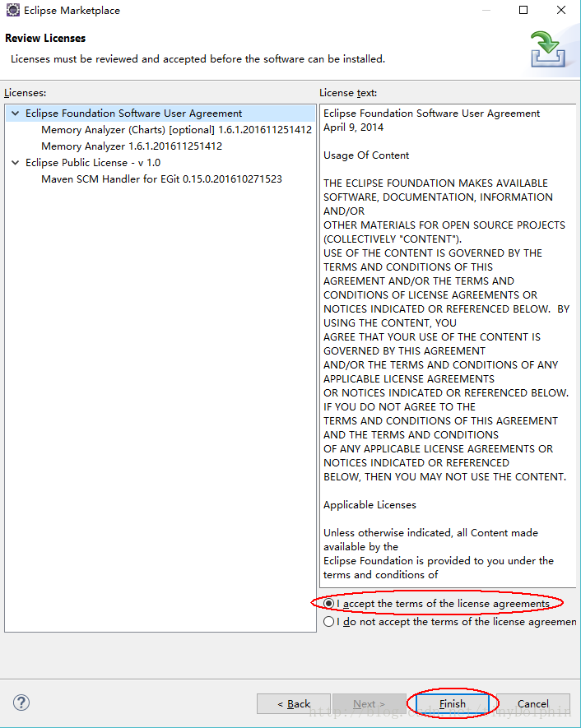Image resolution: width=581 pixels, height=728 pixels.
Task: Maximize the Eclipse Marketplace window
Action: coord(523,10)
